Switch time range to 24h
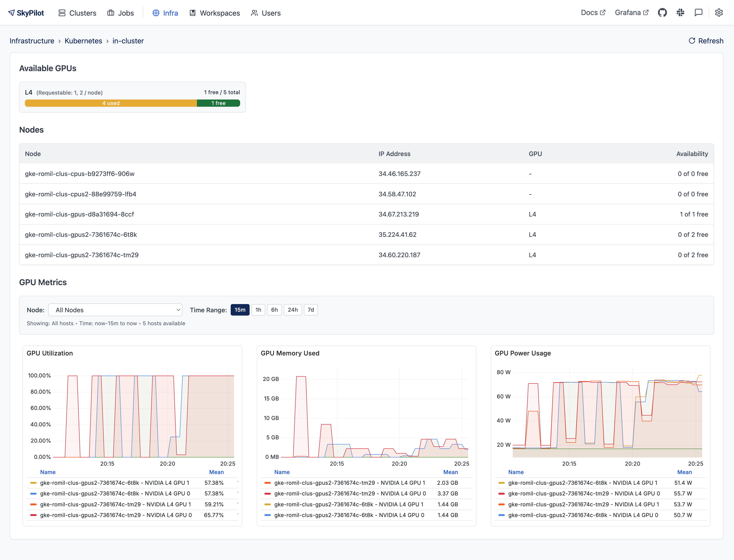 pyautogui.click(x=292, y=310)
